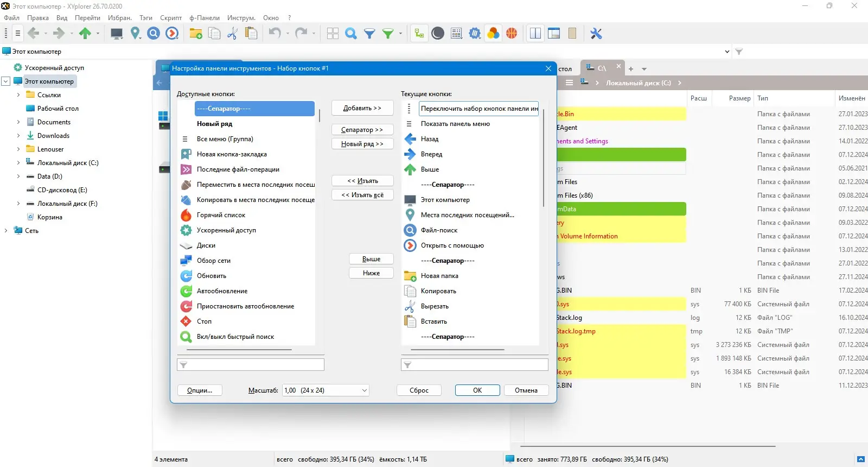Click the views grid toolbar icon

click(333, 34)
